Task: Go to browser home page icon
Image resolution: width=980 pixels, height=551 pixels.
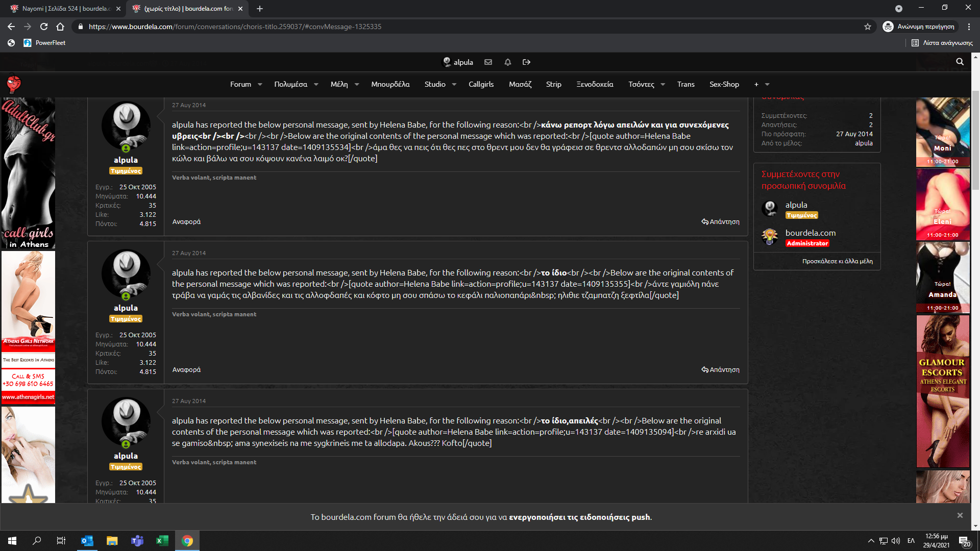Action: (60, 27)
